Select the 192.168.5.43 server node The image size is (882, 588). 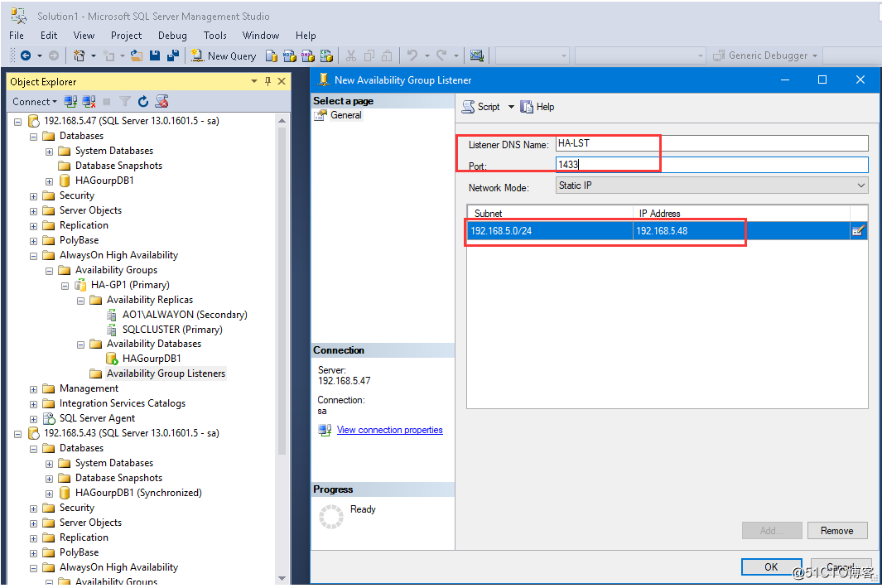132,432
